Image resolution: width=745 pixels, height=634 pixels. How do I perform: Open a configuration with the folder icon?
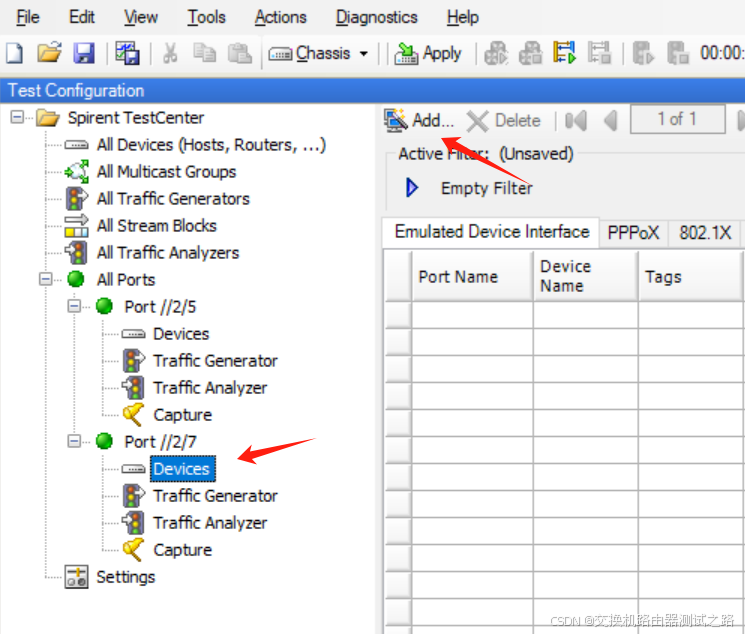(x=49, y=53)
